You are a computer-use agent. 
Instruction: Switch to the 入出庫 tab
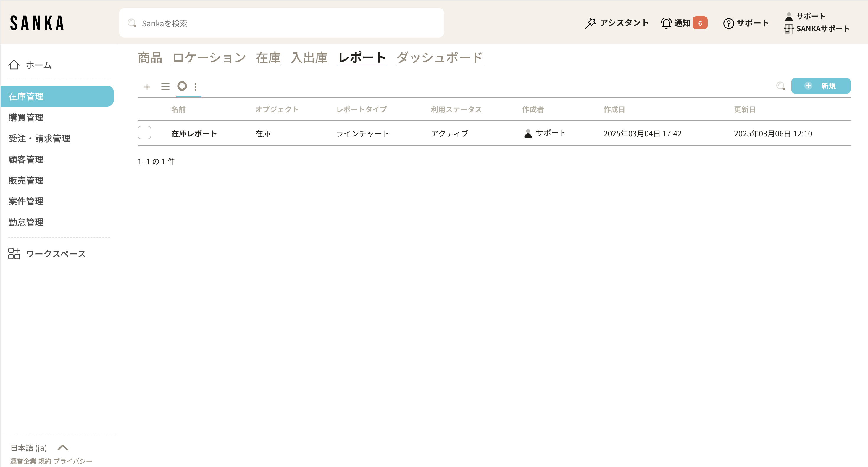(309, 58)
